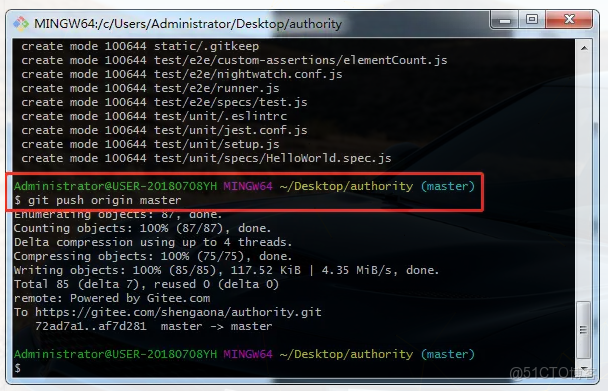The width and height of the screenshot is (608, 391).
Task: Click the line with 'test/e2e/runner.js'
Action: 150,88
